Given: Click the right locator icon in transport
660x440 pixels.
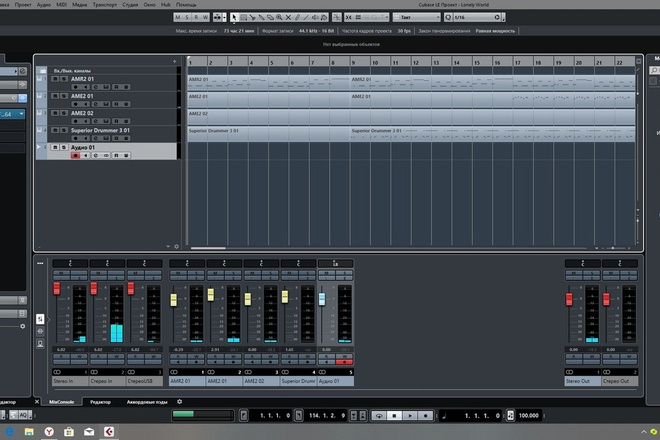Looking at the screenshot, I should pos(298,416).
